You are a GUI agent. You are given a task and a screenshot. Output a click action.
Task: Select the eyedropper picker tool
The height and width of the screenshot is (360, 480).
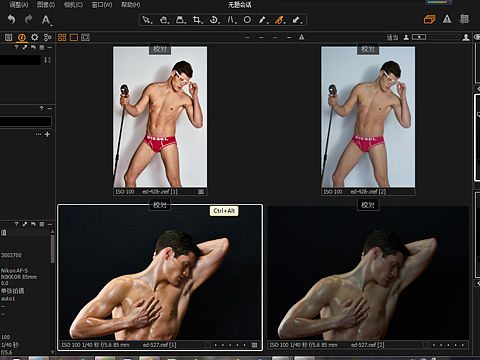pyautogui.click(x=263, y=20)
